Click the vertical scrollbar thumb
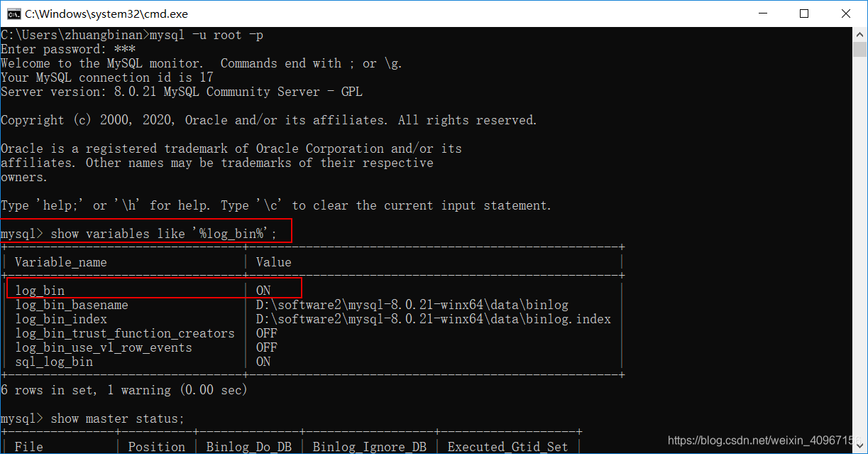 860,50
